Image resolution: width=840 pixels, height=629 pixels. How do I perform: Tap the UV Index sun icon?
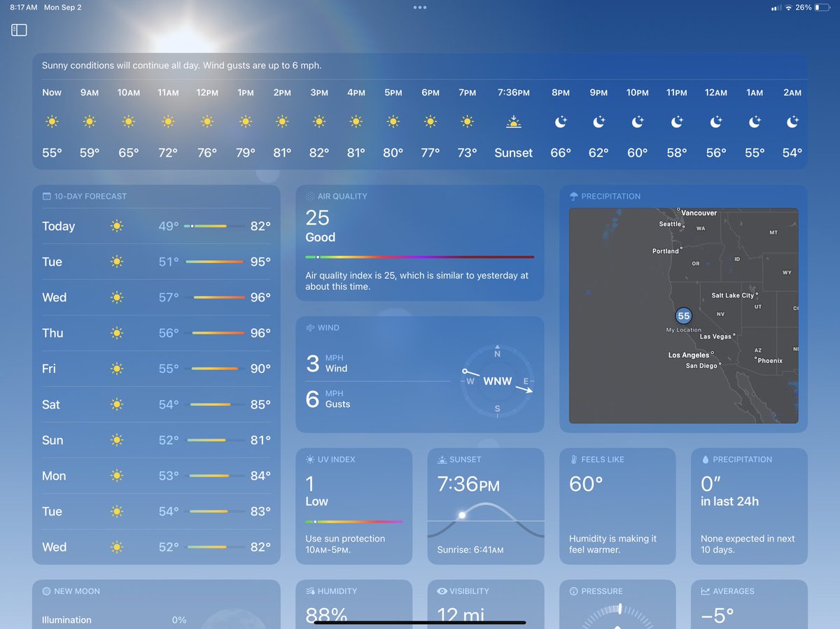tap(310, 460)
